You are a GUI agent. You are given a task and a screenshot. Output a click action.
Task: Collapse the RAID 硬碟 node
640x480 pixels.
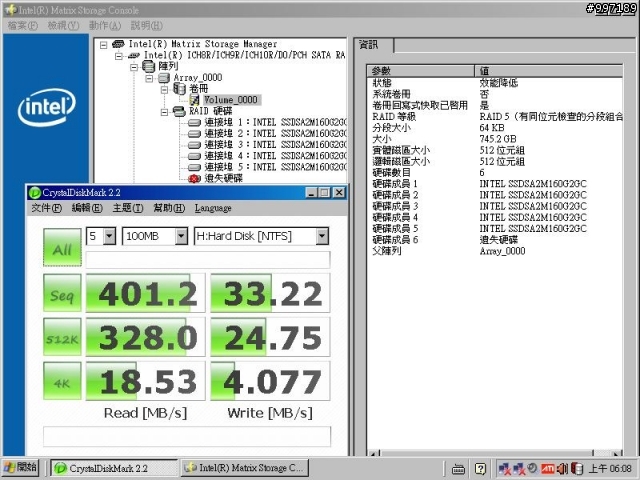click(x=164, y=111)
